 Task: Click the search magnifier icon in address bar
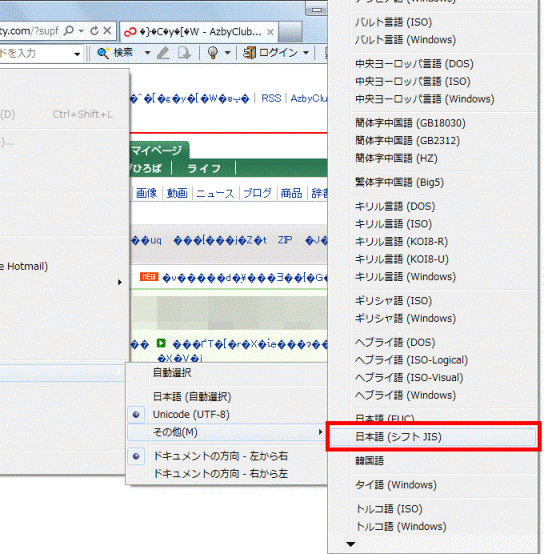pyautogui.click(x=69, y=31)
